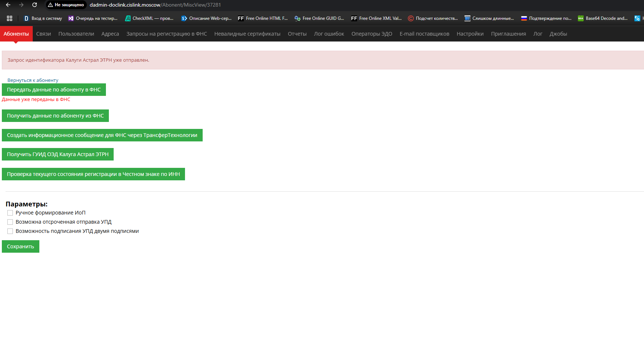This screenshot has width=644, height=339.
Task: Open 'Подтверждение по...' bookmark
Action: (546, 18)
